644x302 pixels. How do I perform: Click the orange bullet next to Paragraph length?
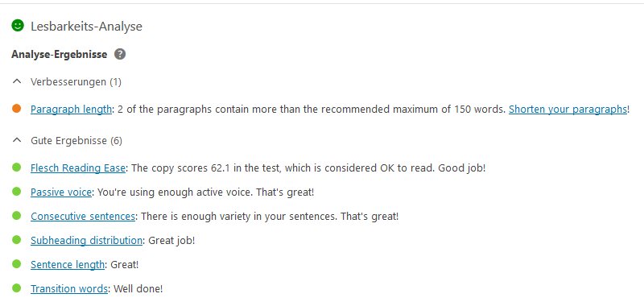(16, 109)
